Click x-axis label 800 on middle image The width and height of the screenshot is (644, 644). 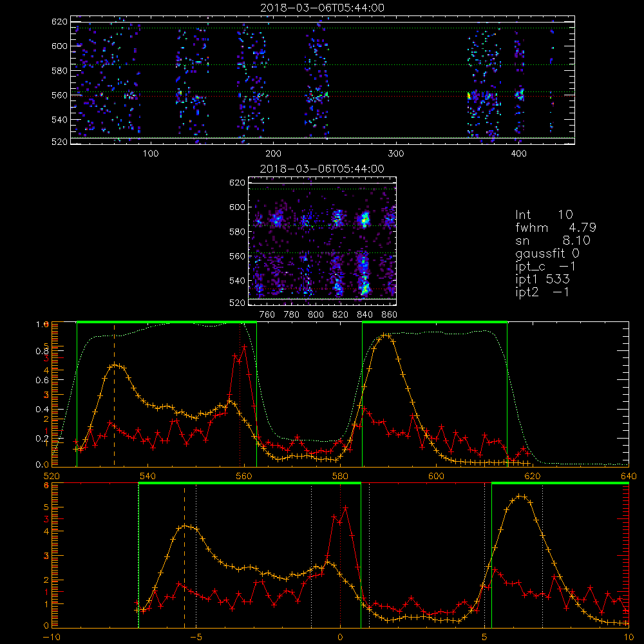tap(316, 315)
